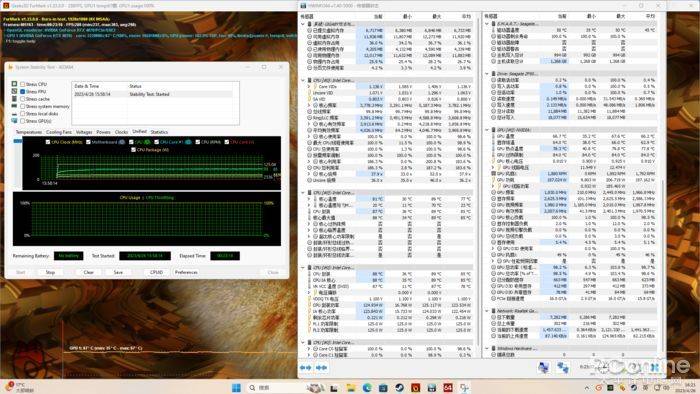Collapse the Network Realtek sensor group
The image size is (700, 394).
[x=487, y=311]
